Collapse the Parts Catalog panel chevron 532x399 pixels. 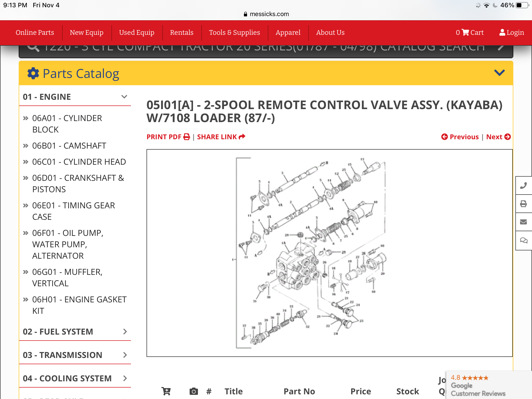coord(499,73)
